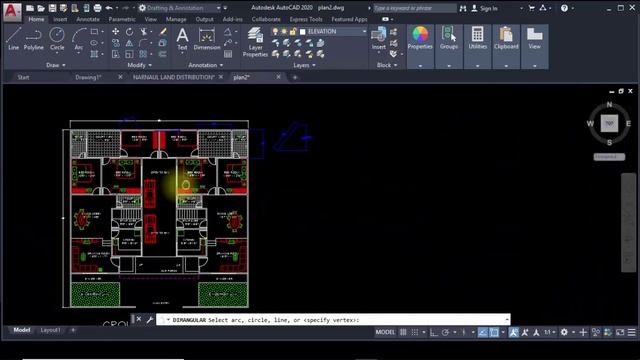The width and height of the screenshot is (640, 360).
Task: Click the Groups panel button
Action: pos(449,38)
